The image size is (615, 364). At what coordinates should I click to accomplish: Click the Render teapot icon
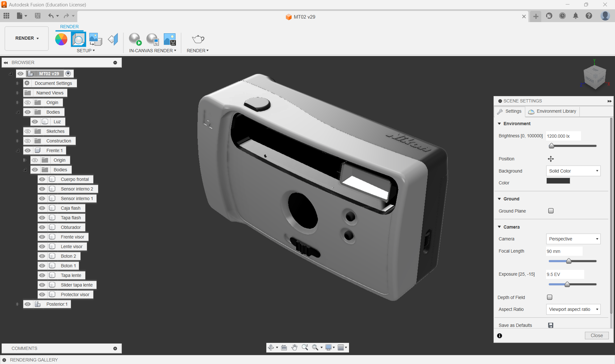[198, 39]
